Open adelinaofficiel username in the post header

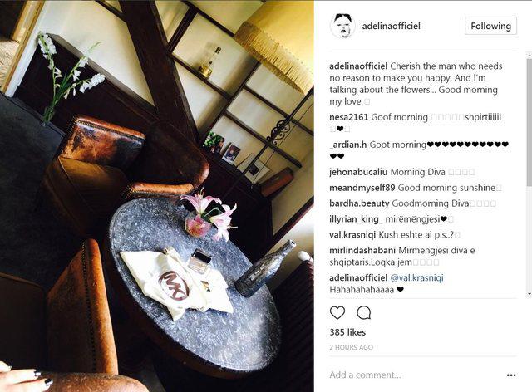[392, 26]
